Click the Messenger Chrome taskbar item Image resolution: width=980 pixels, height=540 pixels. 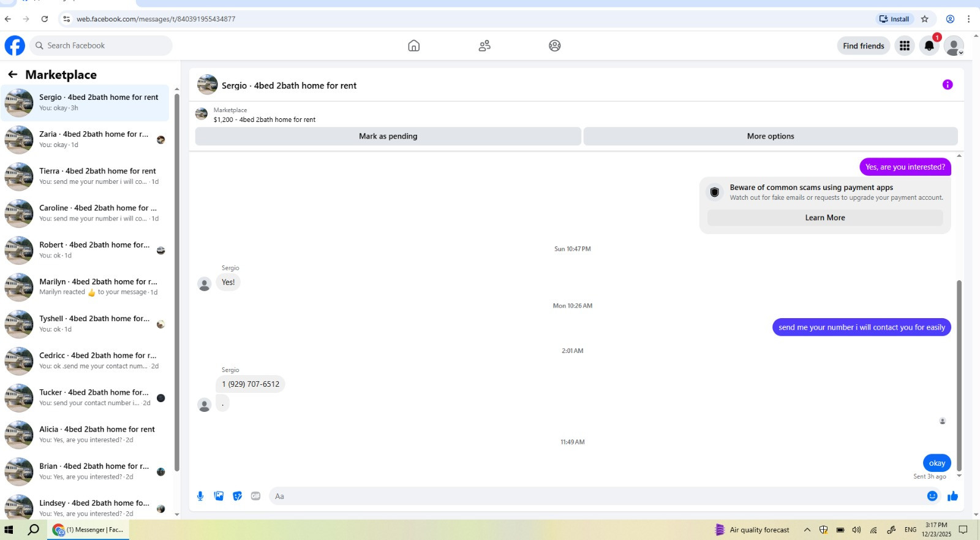[x=88, y=530]
